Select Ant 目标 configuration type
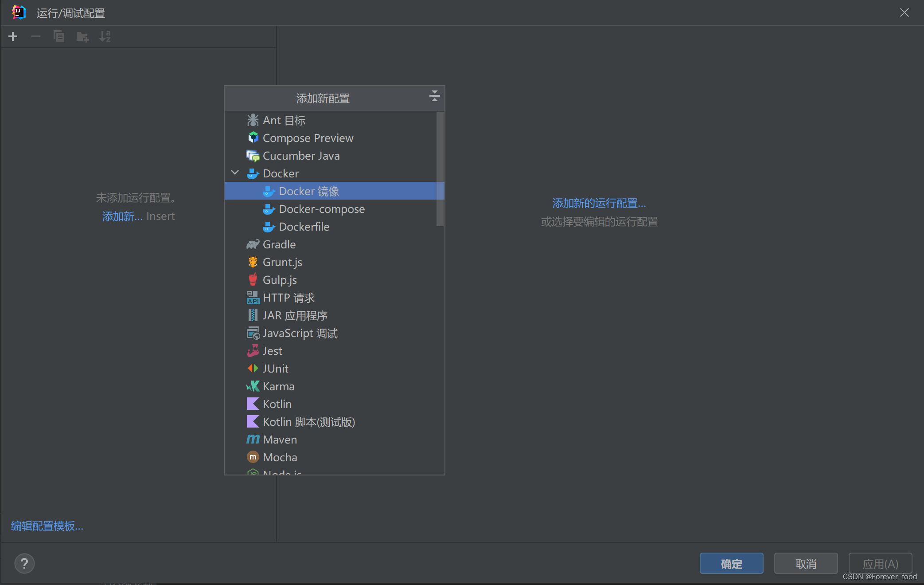 [x=330, y=120]
